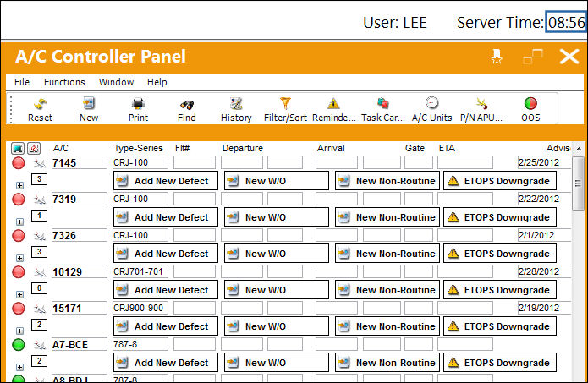Expand the row under aircraft A7-BCE

pos(19,367)
